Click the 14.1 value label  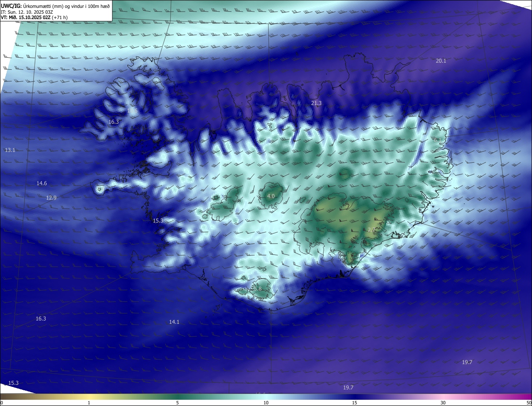pos(174,322)
